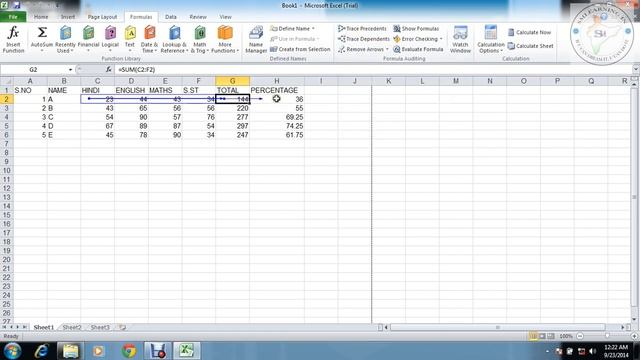Expand Error Checking dropdown arrow
The height and width of the screenshot is (360, 640).
point(441,39)
